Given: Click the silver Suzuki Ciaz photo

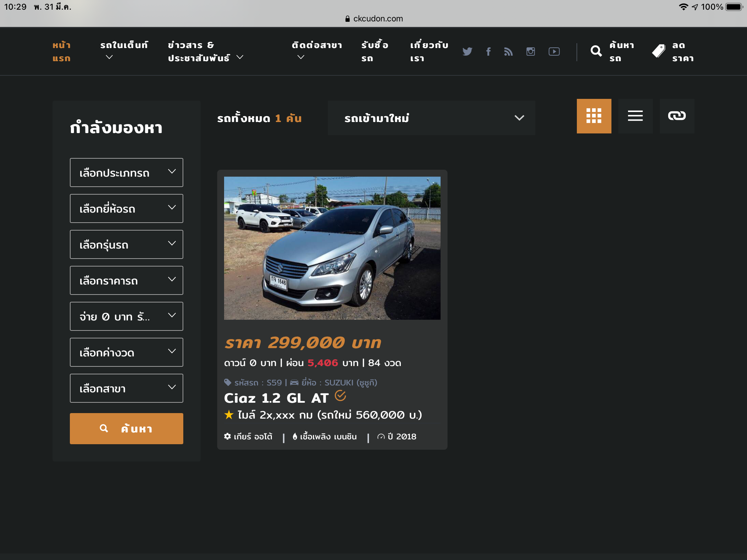Looking at the screenshot, I should pyautogui.click(x=332, y=248).
